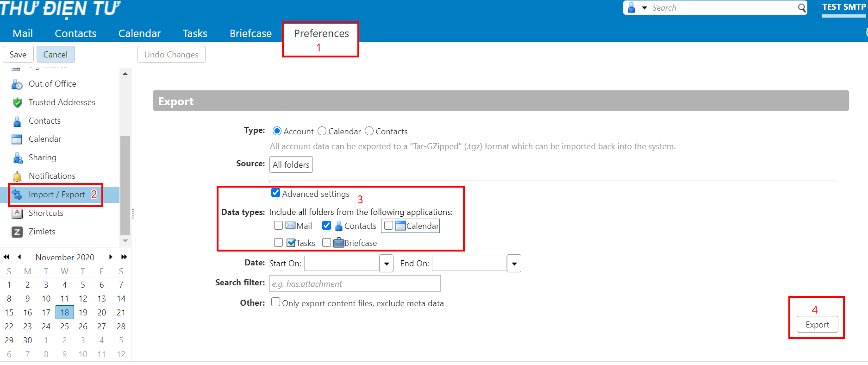Select the Contacts export type radio

pyautogui.click(x=369, y=131)
